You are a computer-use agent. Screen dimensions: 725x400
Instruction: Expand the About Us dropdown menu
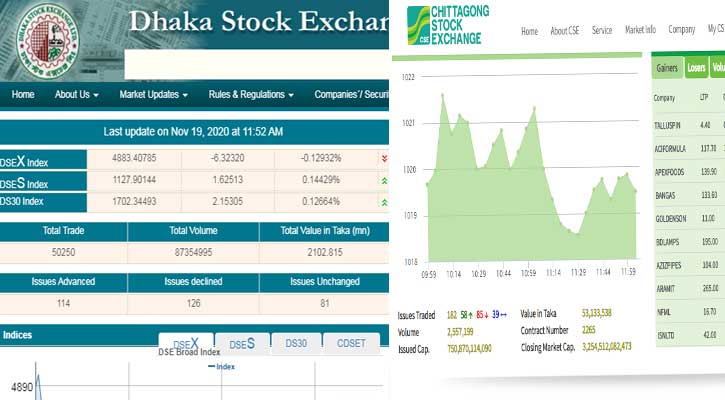(x=77, y=95)
